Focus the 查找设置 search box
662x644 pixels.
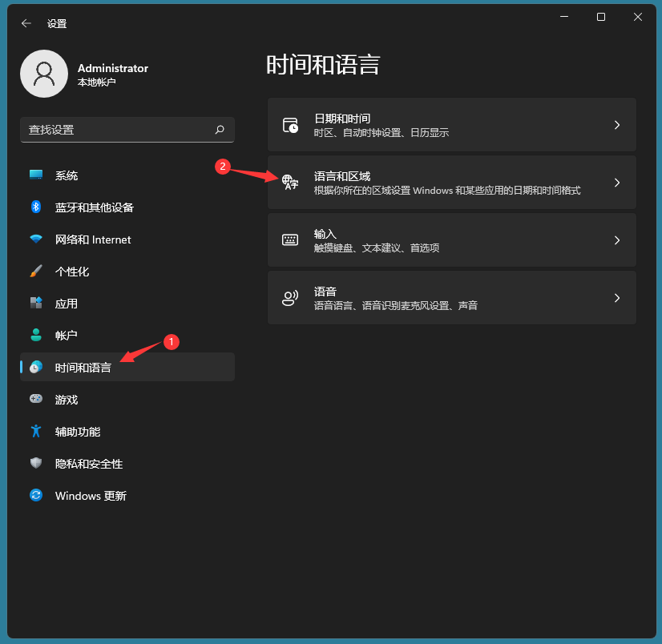(x=127, y=130)
